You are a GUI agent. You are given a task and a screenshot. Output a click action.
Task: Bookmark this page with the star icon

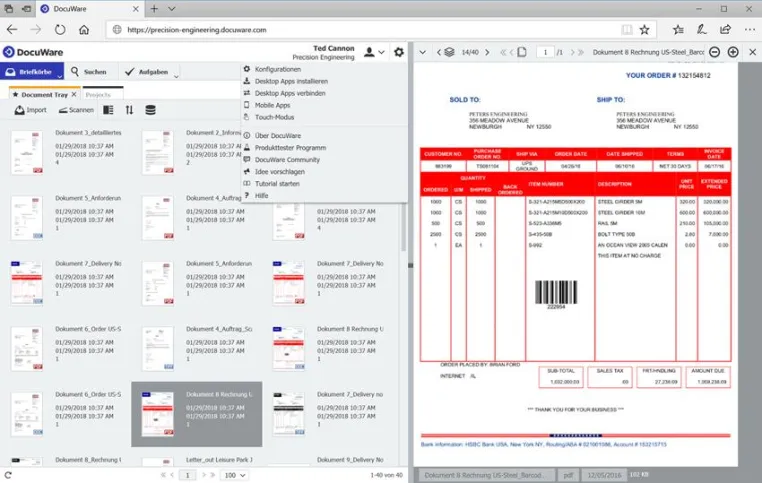click(x=644, y=30)
